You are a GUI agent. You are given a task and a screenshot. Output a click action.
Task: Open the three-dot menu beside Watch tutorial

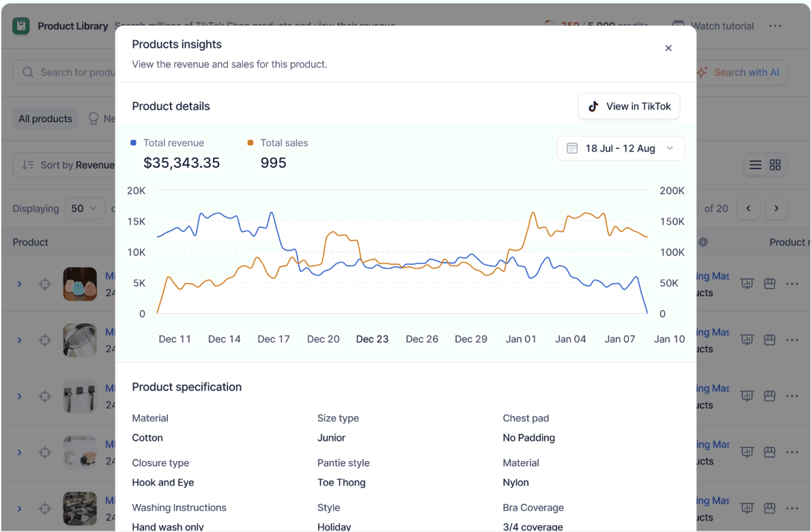pos(775,26)
